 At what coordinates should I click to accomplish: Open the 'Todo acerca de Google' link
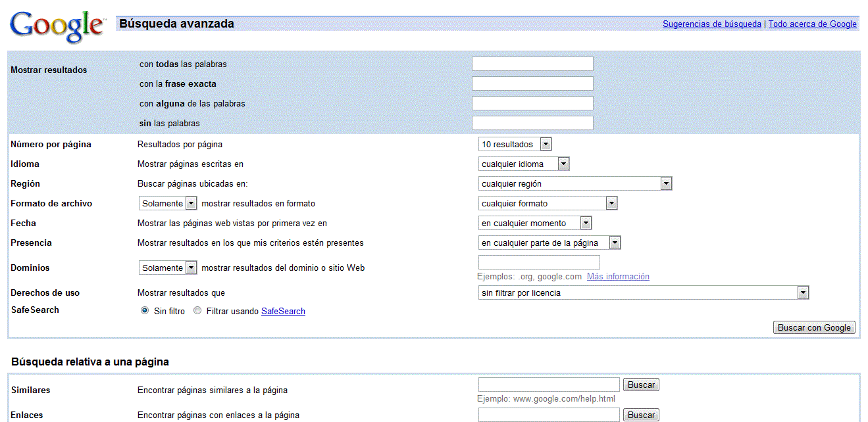click(x=813, y=24)
